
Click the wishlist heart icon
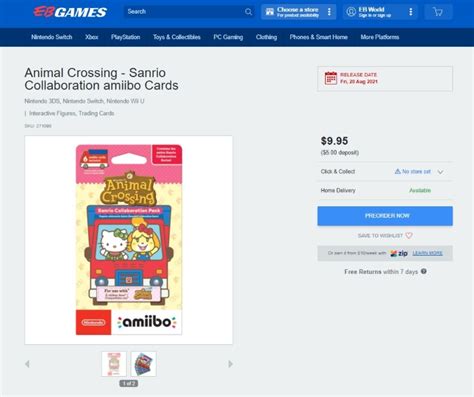409,235
